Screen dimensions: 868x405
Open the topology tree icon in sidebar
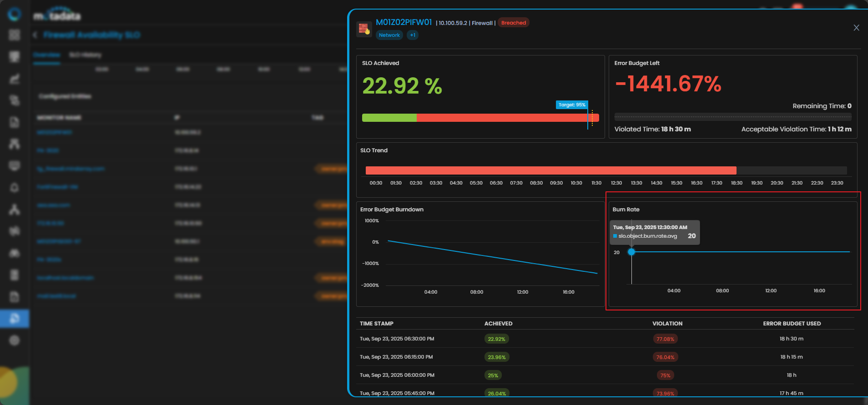15,209
